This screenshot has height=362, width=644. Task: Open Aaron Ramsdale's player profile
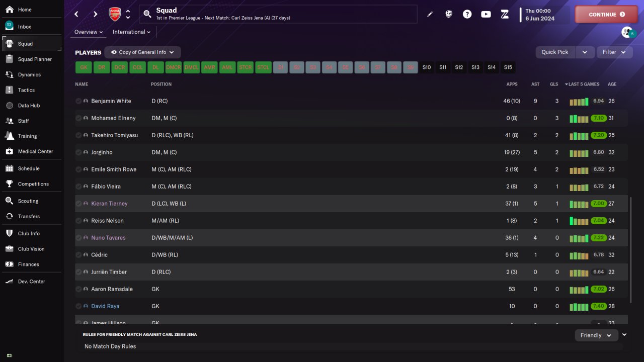click(113, 289)
